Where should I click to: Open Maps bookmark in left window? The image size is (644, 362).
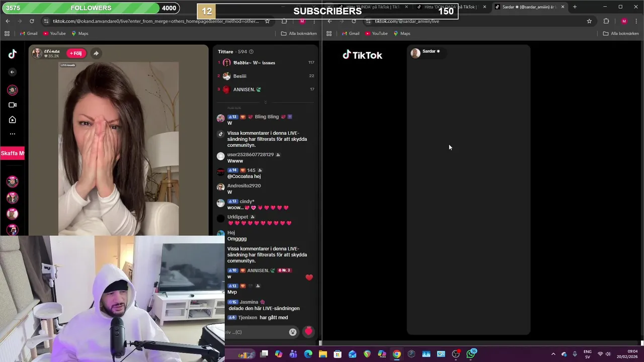pyautogui.click(x=79, y=33)
